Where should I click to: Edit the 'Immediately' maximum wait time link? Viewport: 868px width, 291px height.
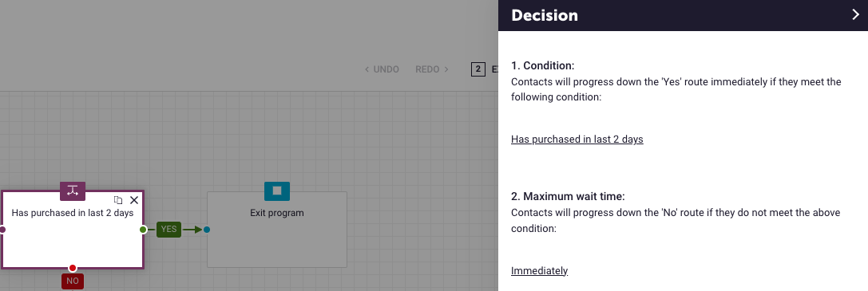539,270
